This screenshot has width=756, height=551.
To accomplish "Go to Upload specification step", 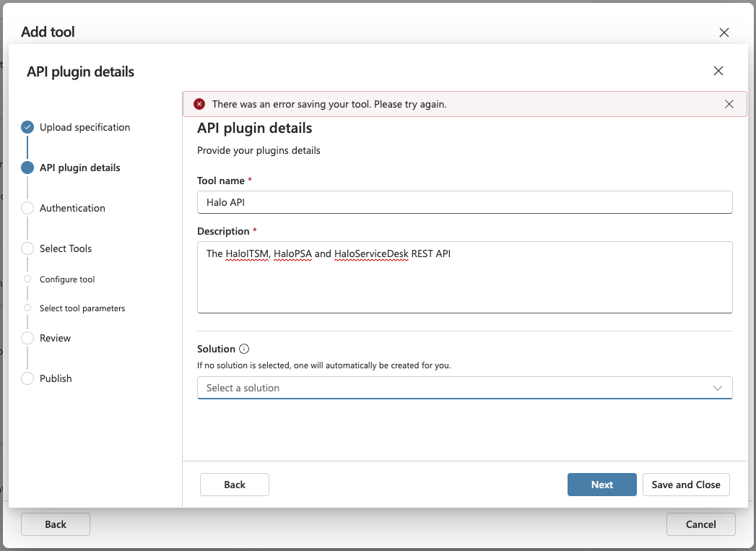I will point(85,127).
